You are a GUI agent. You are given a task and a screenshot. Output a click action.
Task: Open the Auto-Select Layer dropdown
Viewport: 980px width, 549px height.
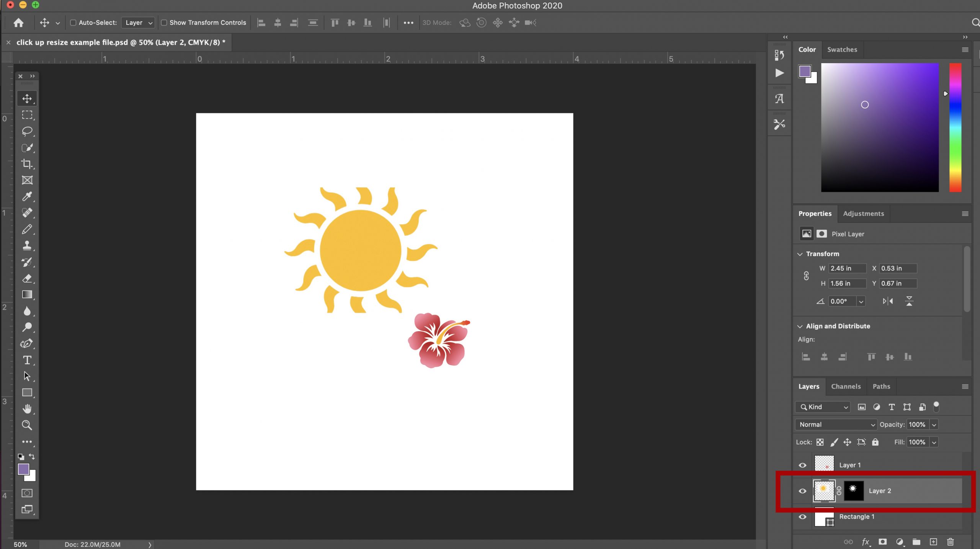coord(137,23)
